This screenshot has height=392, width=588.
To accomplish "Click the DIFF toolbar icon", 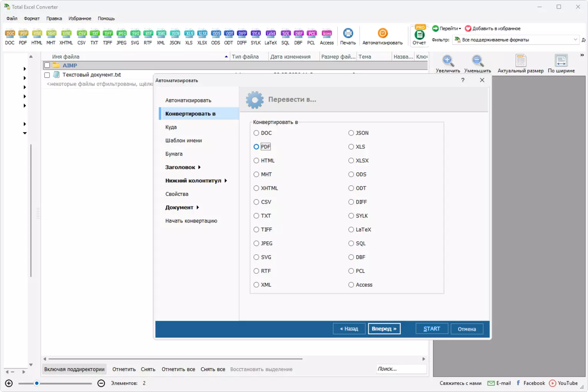I will coord(242,37).
